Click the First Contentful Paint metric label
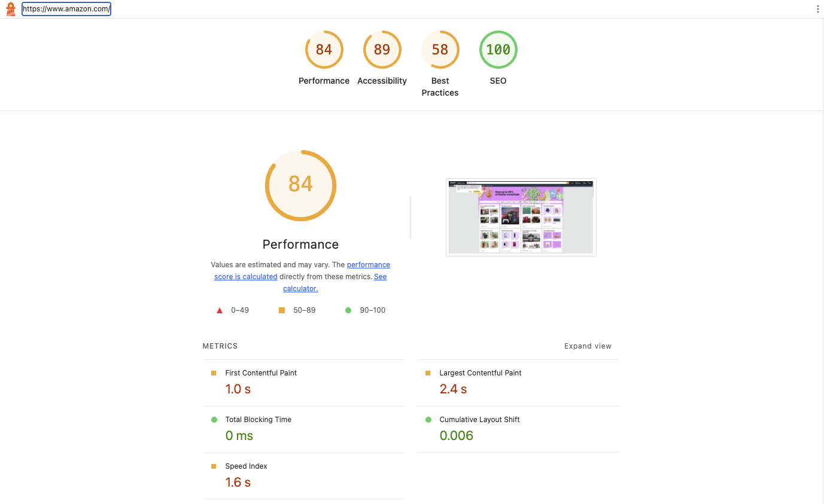Screen dimensions: 824x504 [261, 372]
